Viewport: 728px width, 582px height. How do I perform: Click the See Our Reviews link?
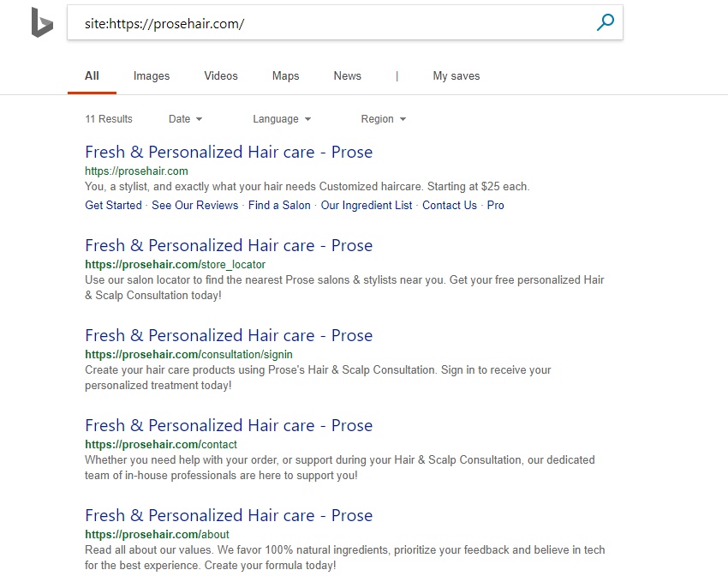click(x=194, y=205)
